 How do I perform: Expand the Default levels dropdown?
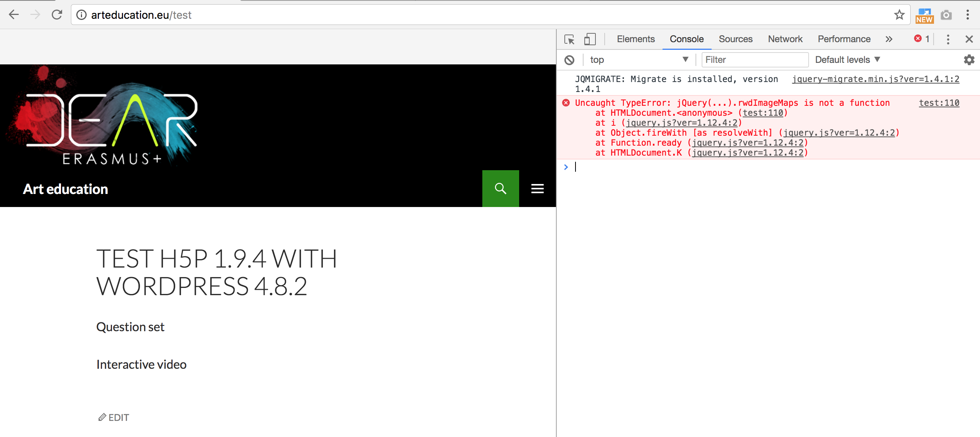point(847,60)
